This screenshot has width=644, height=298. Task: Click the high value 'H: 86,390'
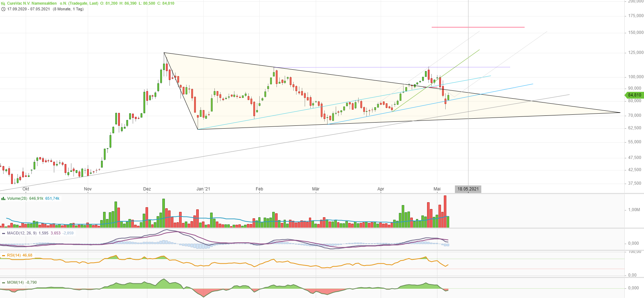click(128, 3)
